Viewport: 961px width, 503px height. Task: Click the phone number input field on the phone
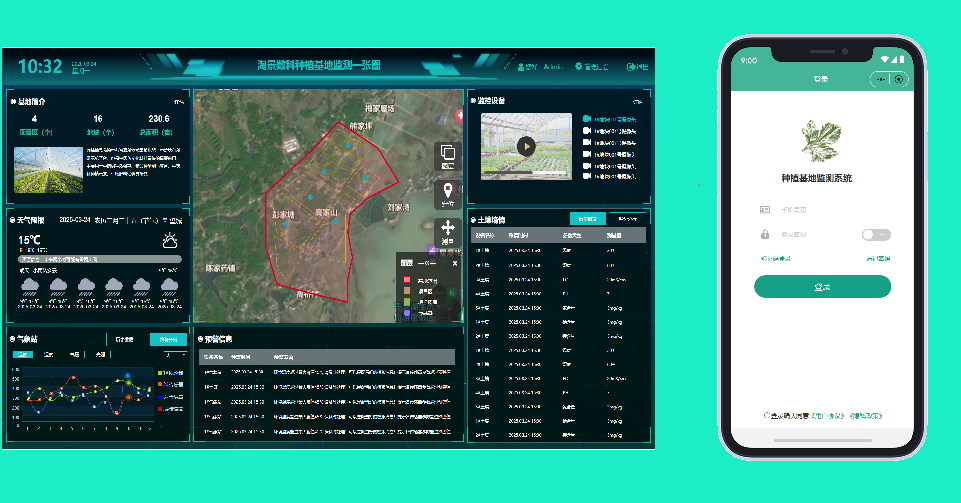(821, 210)
